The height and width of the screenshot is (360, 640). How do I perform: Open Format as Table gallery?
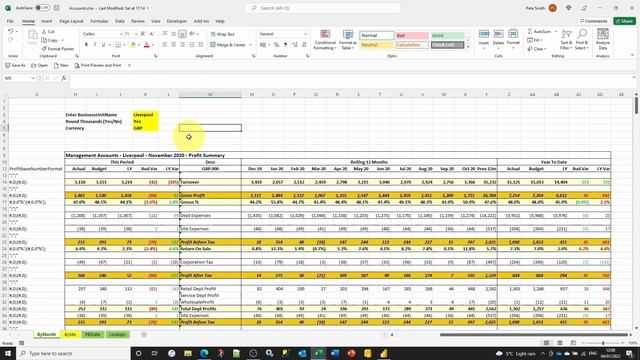348,40
